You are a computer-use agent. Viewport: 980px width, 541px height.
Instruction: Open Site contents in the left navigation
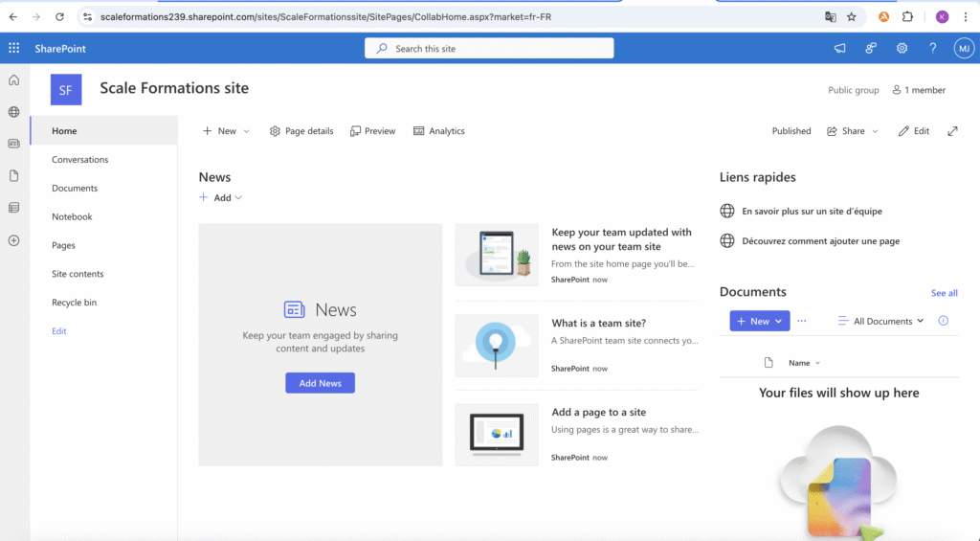point(78,274)
